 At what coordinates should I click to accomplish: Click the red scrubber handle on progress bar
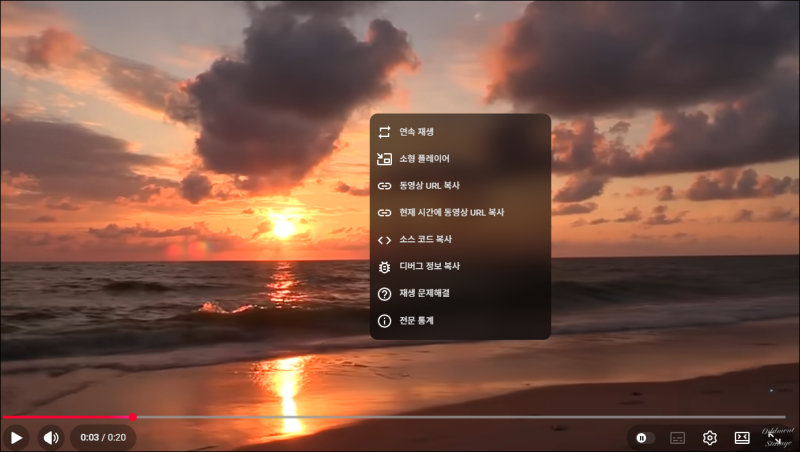pyautogui.click(x=133, y=417)
